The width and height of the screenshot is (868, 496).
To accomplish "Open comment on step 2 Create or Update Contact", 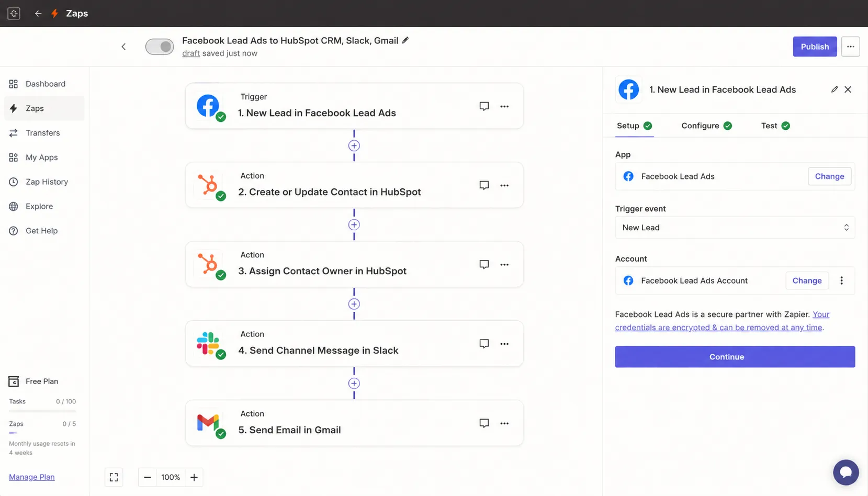I will tap(484, 185).
